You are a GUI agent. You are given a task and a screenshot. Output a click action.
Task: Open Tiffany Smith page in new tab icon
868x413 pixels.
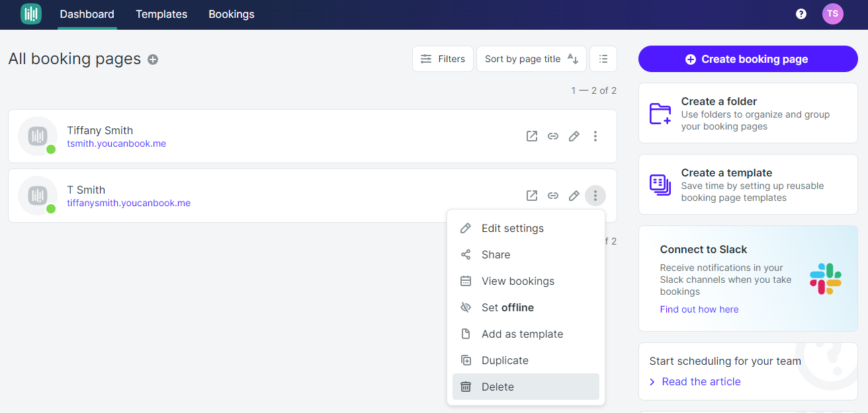(532, 136)
